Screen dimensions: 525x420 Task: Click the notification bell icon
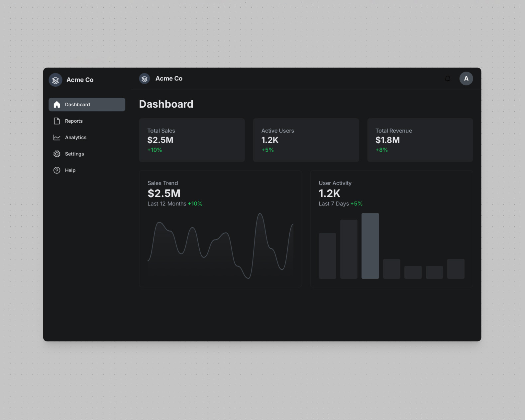[x=448, y=78]
